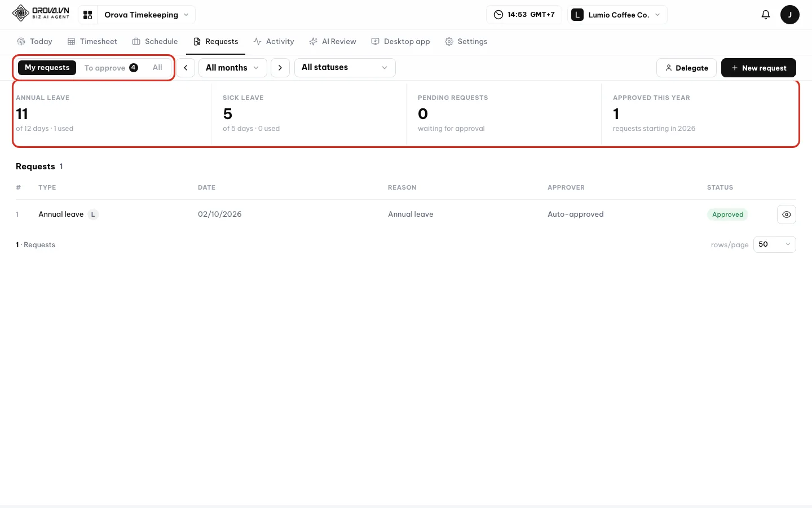Image resolution: width=812 pixels, height=508 pixels.
Task: Click the Sick Leave balance card
Action: pyautogui.click(x=308, y=113)
